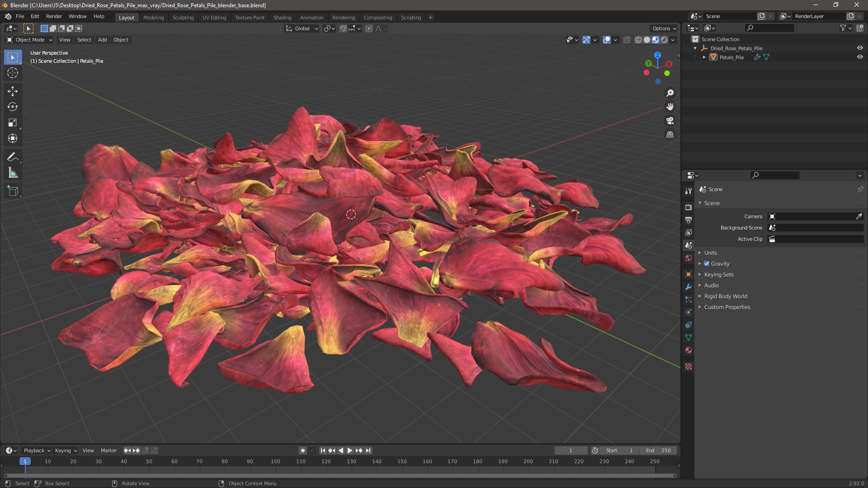Activate the Scale tool
Screen dimensions: 868x488
13,123
